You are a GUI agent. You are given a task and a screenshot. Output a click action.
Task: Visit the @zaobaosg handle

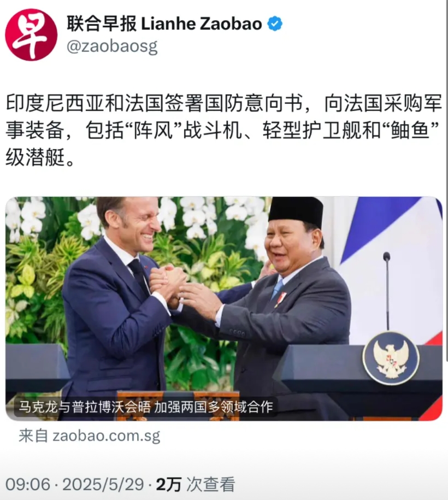112,46
